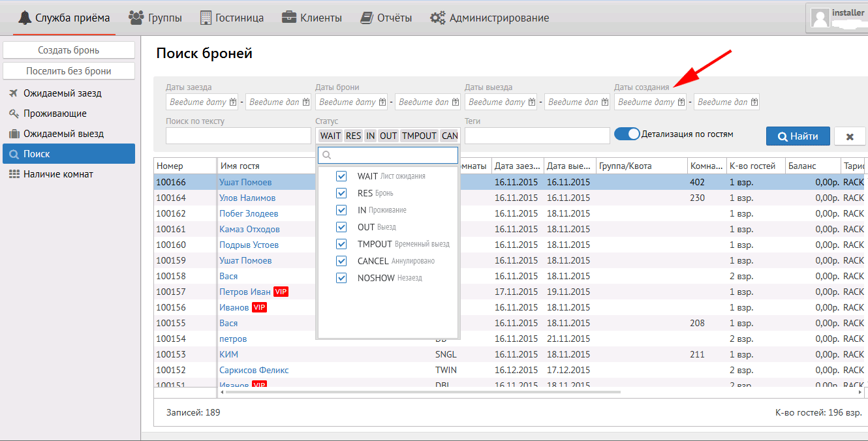Click the Теги selection field
This screenshot has height=441, width=868.
(536, 136)
